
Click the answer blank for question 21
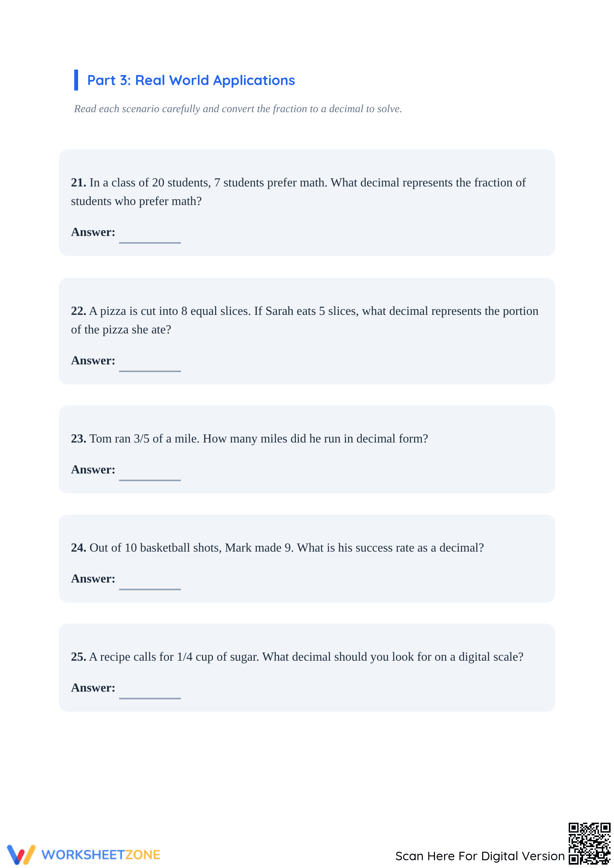(150, 236)
